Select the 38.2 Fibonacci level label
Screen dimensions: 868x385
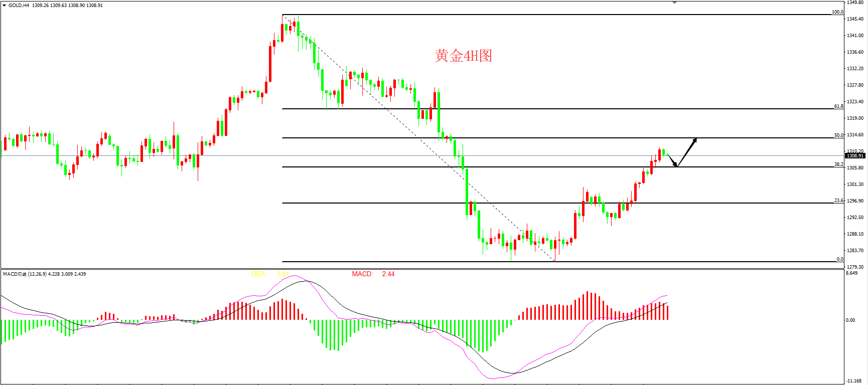[838, 164]
